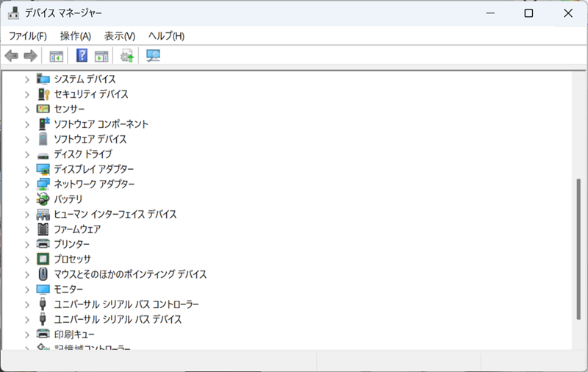588x372 pixels.
Task: Select the ファームウェア tree item
Action: 77,229
